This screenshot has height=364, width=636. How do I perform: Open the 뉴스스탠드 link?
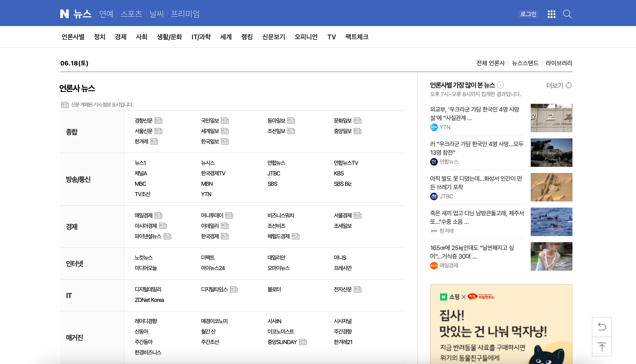[525, 63]
